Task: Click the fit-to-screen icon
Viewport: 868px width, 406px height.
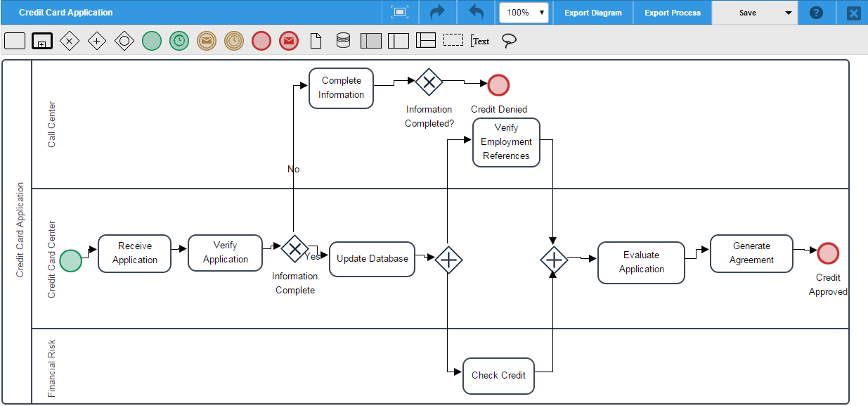Action: pos(400,13)
